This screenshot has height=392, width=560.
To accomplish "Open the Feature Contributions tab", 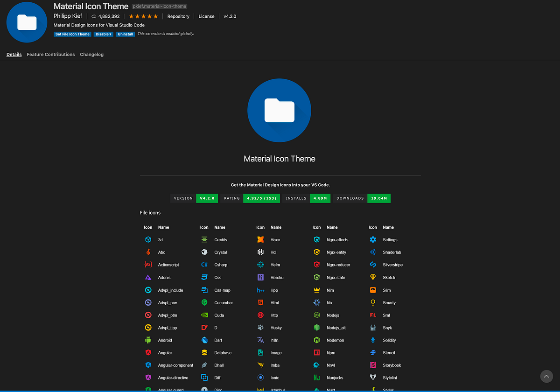I will 50,54.
